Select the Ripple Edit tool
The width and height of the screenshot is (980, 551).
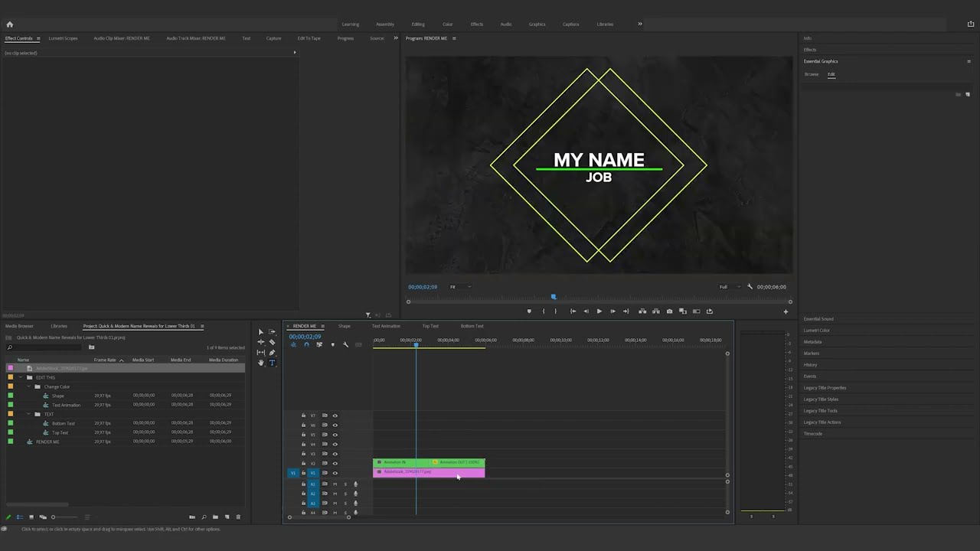(260, 342)
